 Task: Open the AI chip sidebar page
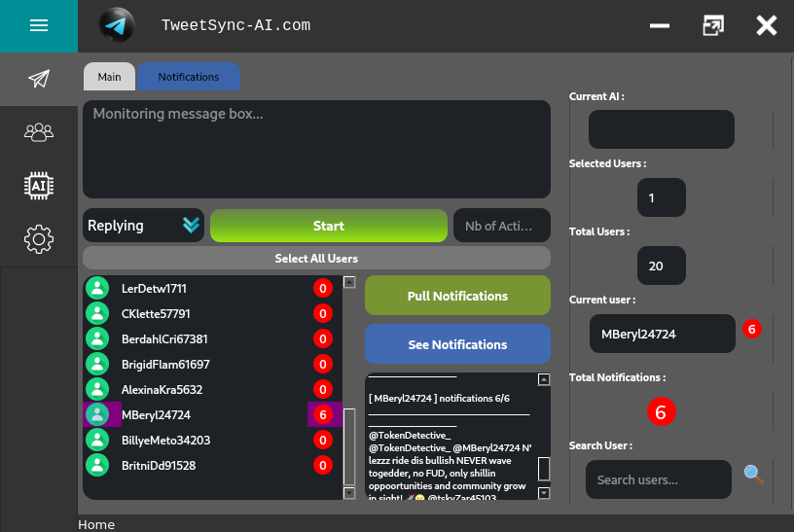39,186
